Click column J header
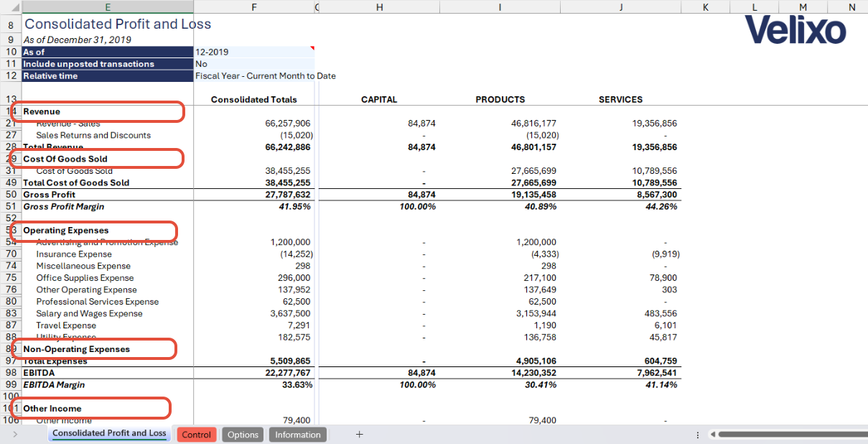 click(620, 7)
